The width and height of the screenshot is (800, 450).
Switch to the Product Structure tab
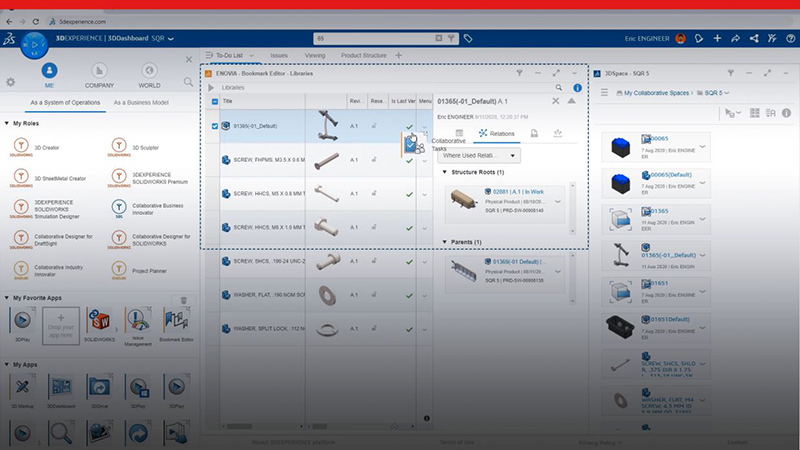[x=363, y=55]
